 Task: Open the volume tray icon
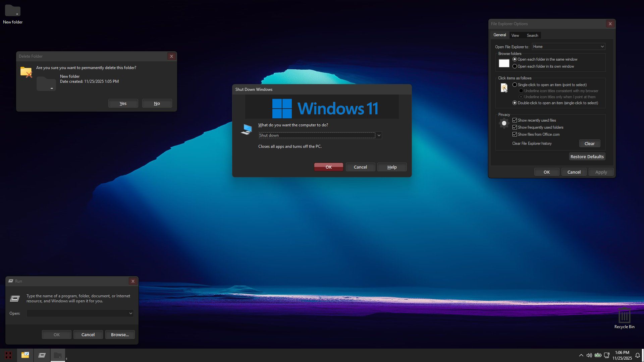click(589, 355)
